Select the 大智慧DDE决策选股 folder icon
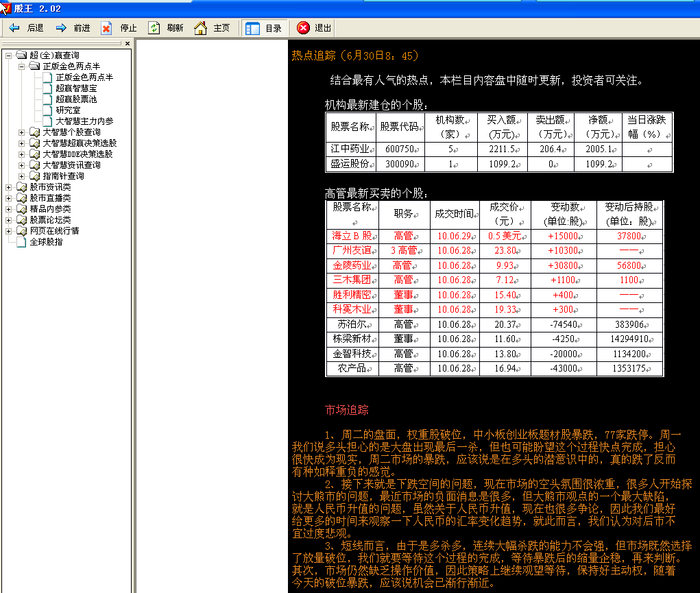This screenshot has width=700, height=593. coord(35,154)
